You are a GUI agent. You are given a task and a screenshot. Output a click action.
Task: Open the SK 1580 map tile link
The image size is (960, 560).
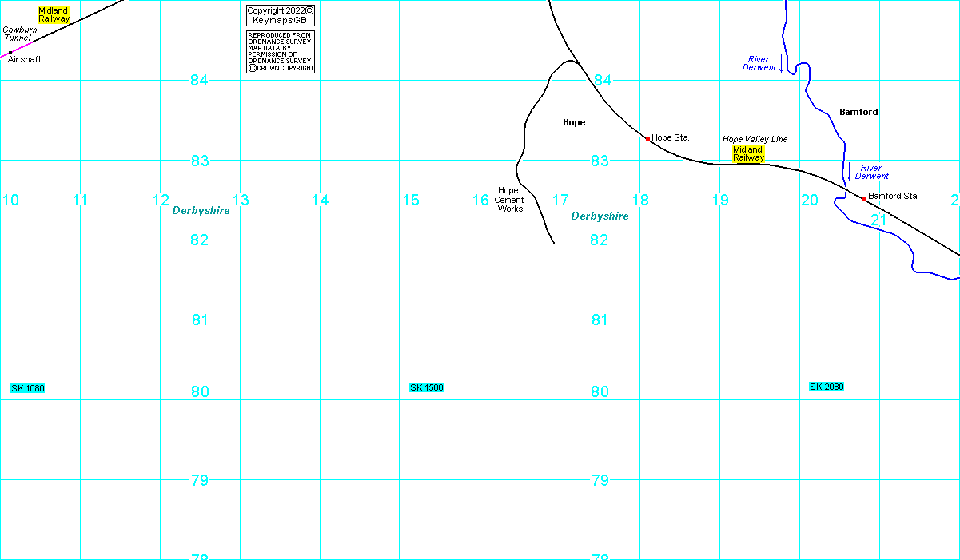(426, 388)
